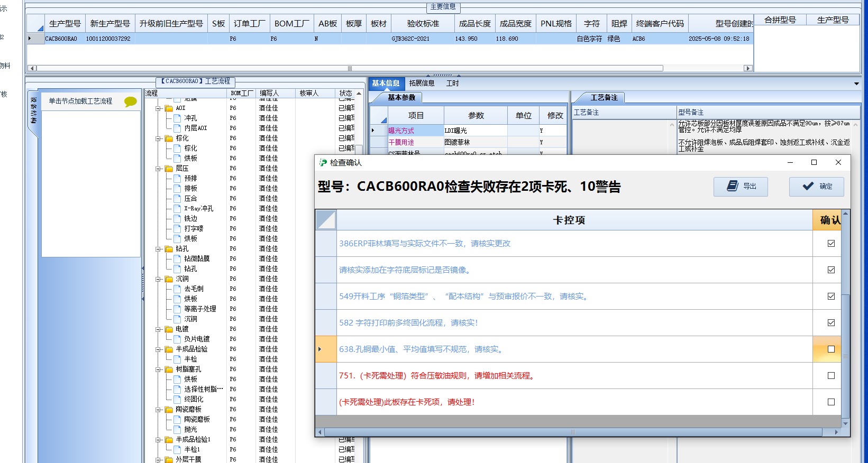
Task: Click the document icon beside 冲孔 node
Action: tap(178, 118)
